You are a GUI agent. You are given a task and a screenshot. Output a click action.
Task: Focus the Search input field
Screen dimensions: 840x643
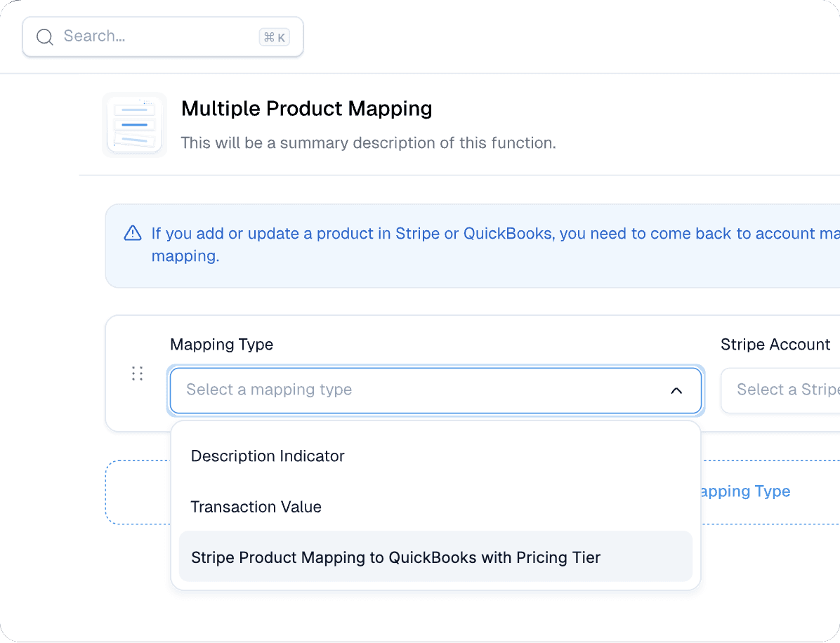coord(163,37)
